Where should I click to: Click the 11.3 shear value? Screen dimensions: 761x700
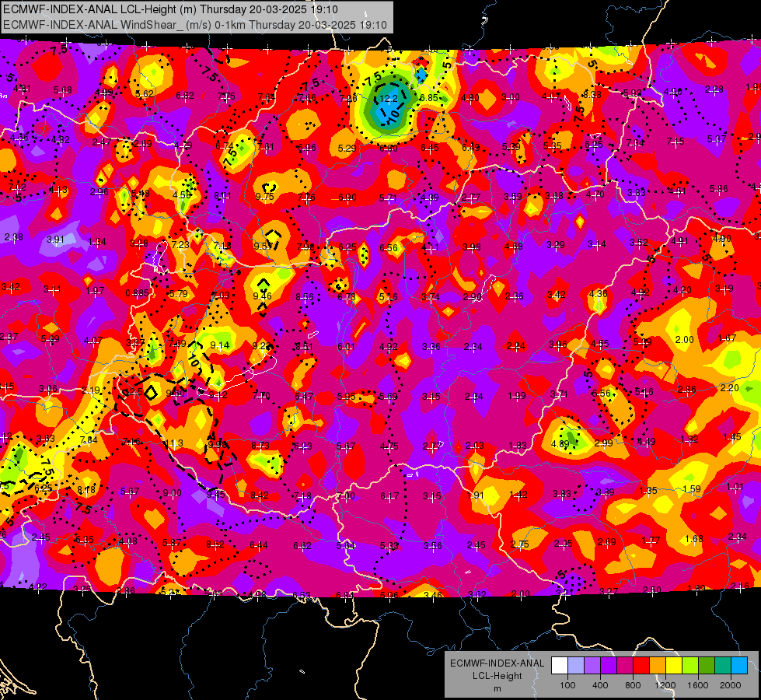coord(174,443)
